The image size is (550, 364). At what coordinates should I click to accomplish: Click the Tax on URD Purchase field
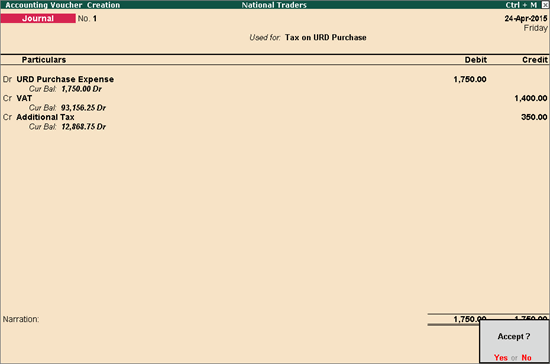click(x=326, y=38)
